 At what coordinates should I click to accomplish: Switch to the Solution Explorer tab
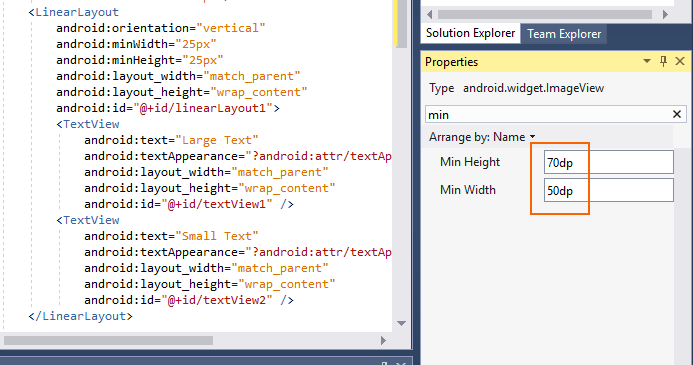(470, 34)
